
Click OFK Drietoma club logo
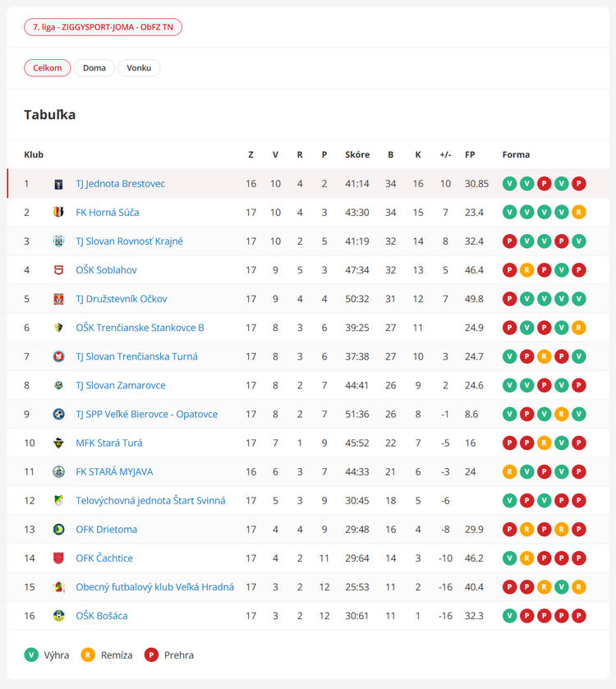[58, 530]
